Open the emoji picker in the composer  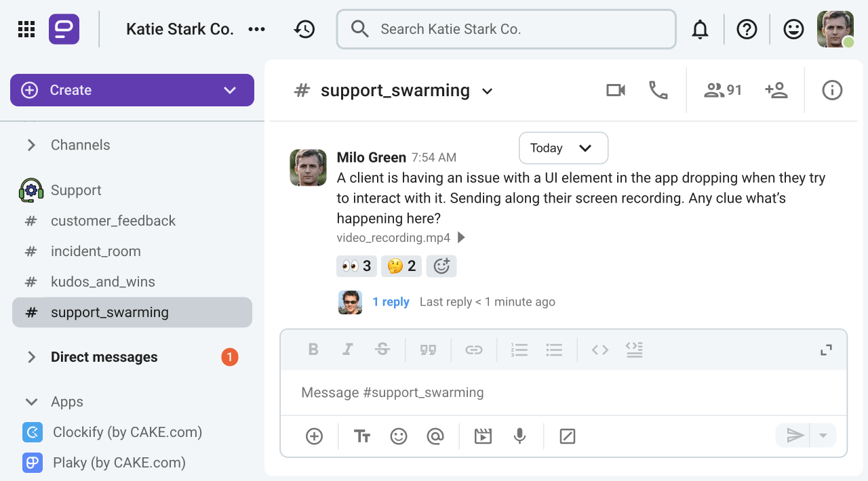tap(398, 436)
